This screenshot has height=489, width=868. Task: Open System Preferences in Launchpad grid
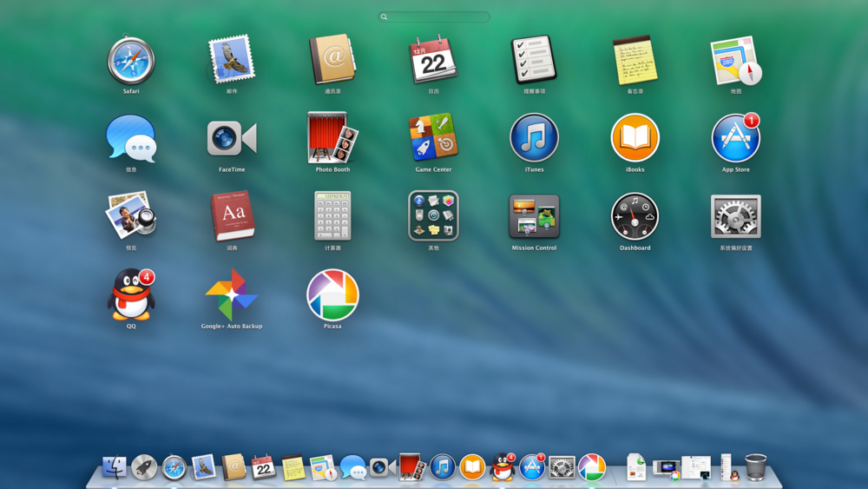click(x=736, y=216)
